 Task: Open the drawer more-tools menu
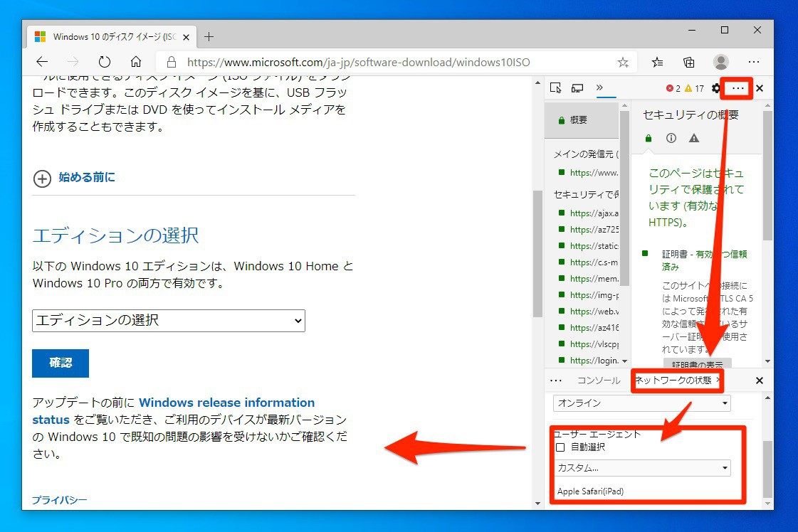click(x=556, y=381)
